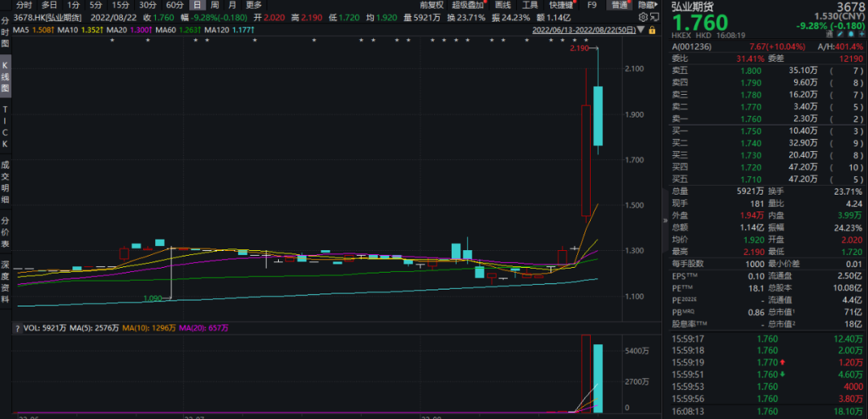The image size is (868, 419).
Task: Open the 前复权 adjustment menu
Action: point(431,5)
